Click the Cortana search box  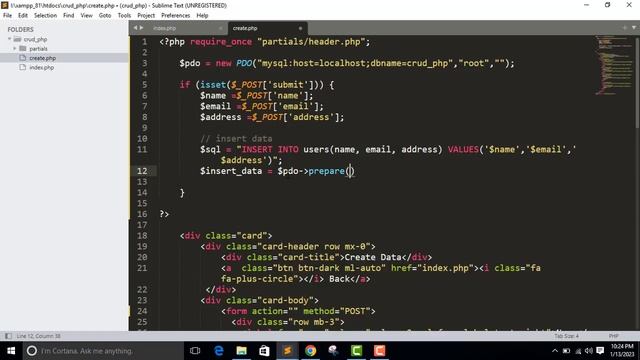pyautogui.click(x=103, y=351)
